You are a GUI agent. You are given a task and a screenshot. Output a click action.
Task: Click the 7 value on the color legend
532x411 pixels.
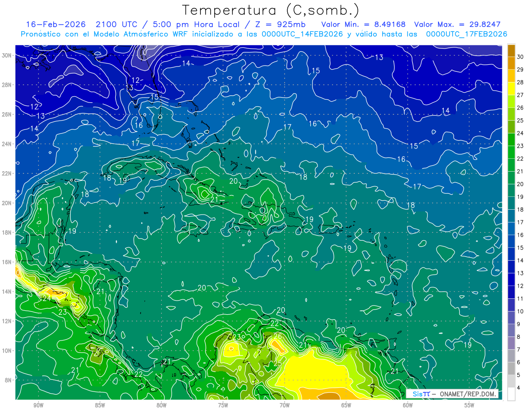click(x=519, y=350)
